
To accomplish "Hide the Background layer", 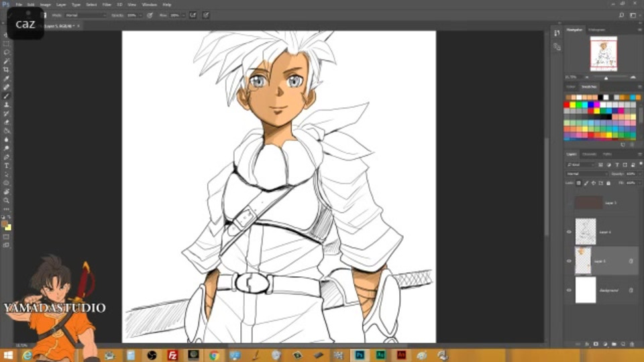I will (x=569, y=290).
